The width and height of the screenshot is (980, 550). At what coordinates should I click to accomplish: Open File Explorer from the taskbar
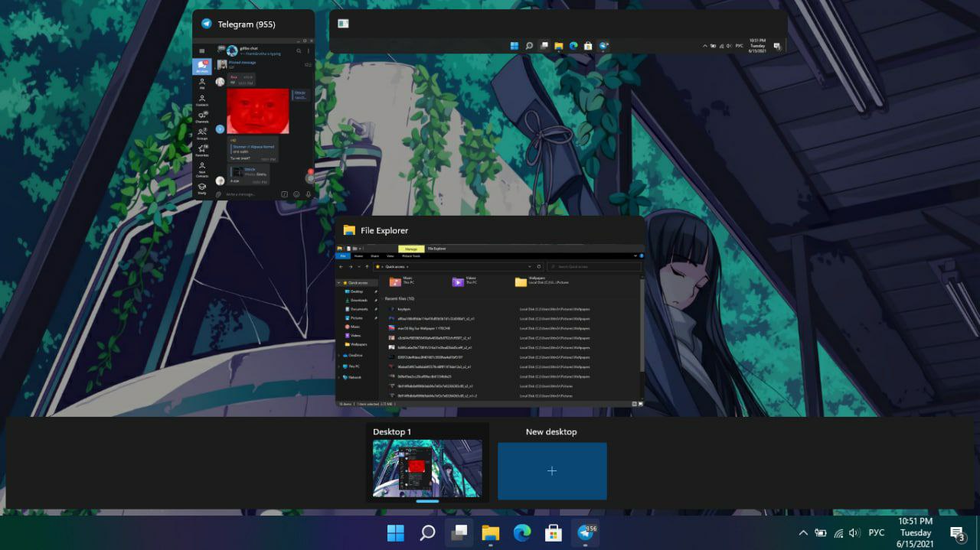(491, 533)
